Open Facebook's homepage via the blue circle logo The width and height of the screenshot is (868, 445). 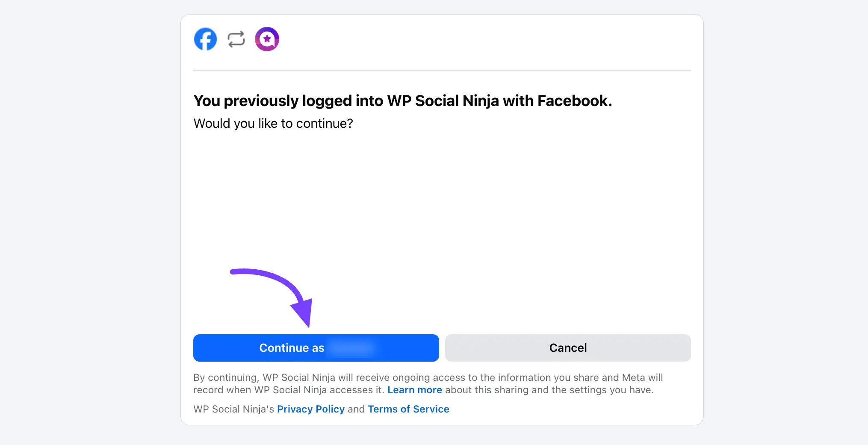tap(205, 39)
